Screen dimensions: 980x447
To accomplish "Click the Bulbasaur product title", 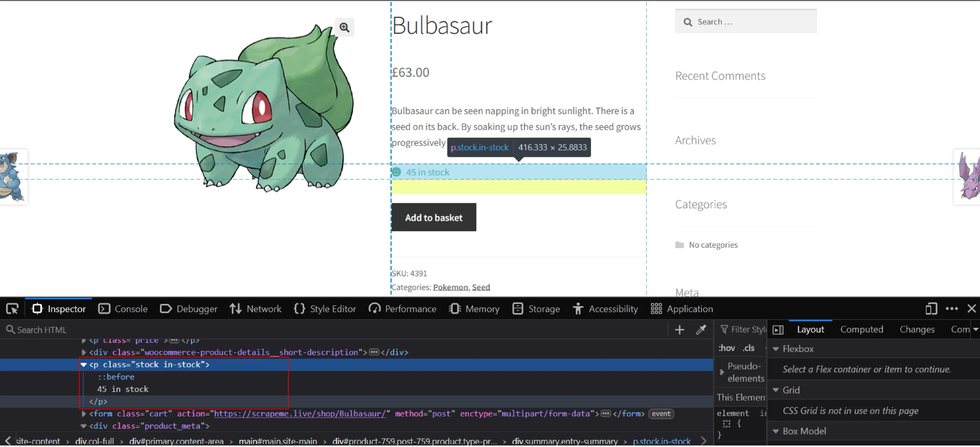I will (442, 26).
